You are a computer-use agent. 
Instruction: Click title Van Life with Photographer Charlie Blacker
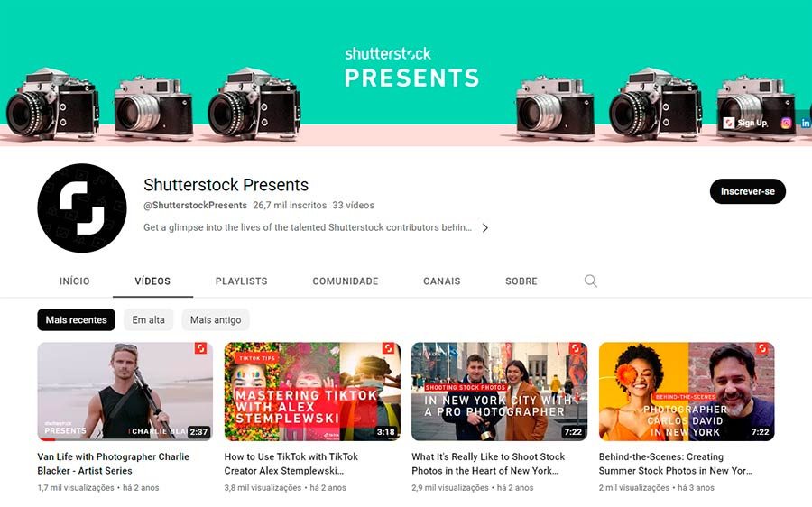tap(114, 464)
